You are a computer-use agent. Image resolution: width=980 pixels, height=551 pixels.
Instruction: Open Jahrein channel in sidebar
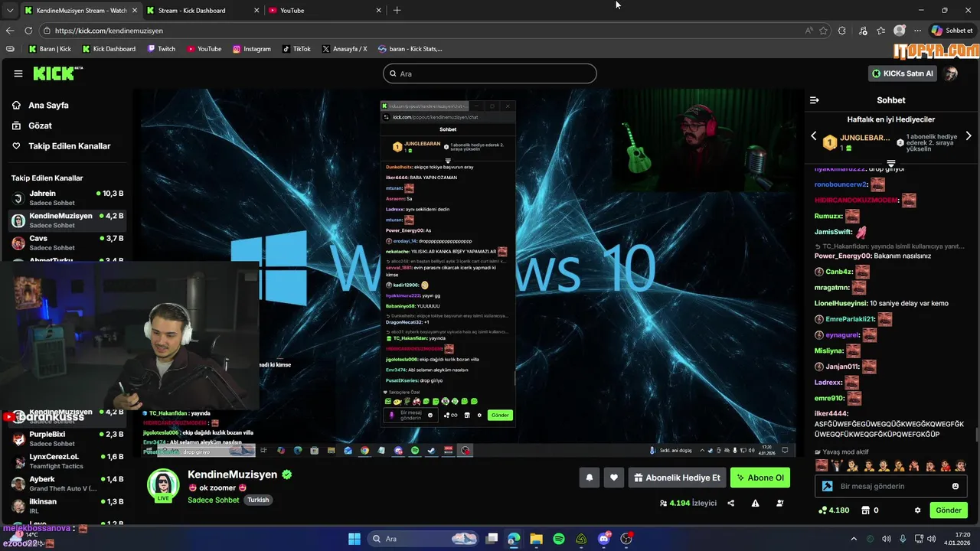click(x=67, y=198)
